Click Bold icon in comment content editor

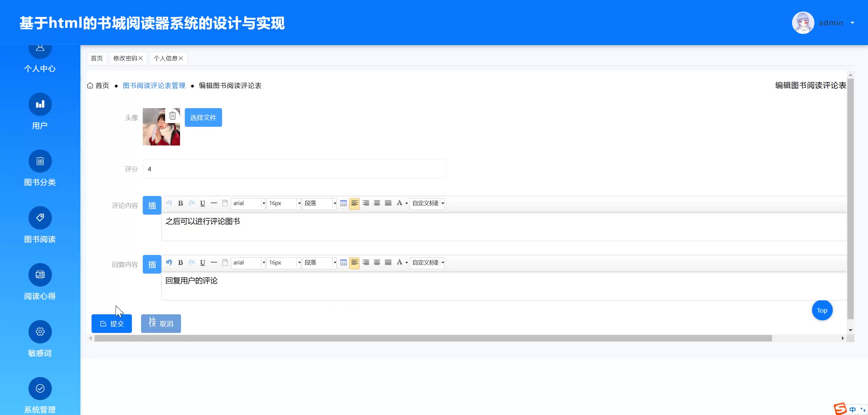point(180,203)
